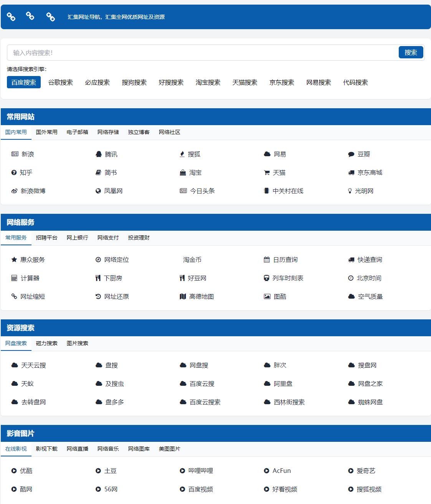The image size is (431, 504).
Task: Click the truck icon beside 京东商城
Action: click(x=351, y=173)
